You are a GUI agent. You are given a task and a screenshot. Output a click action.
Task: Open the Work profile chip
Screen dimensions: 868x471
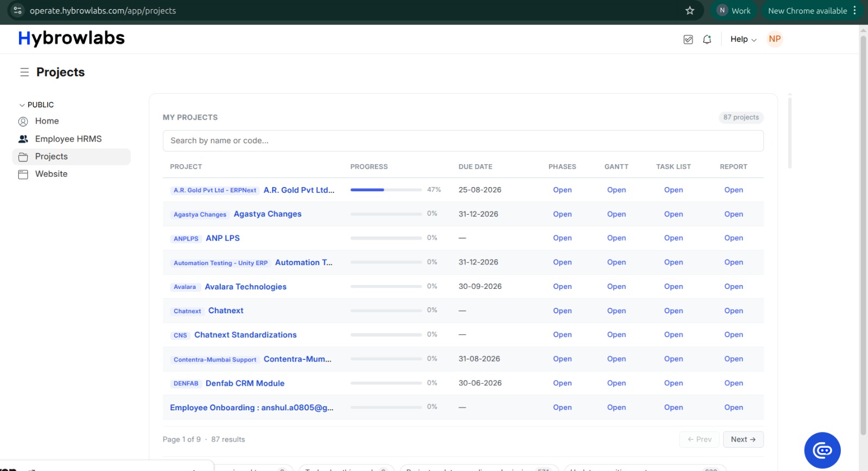[734, 10]
